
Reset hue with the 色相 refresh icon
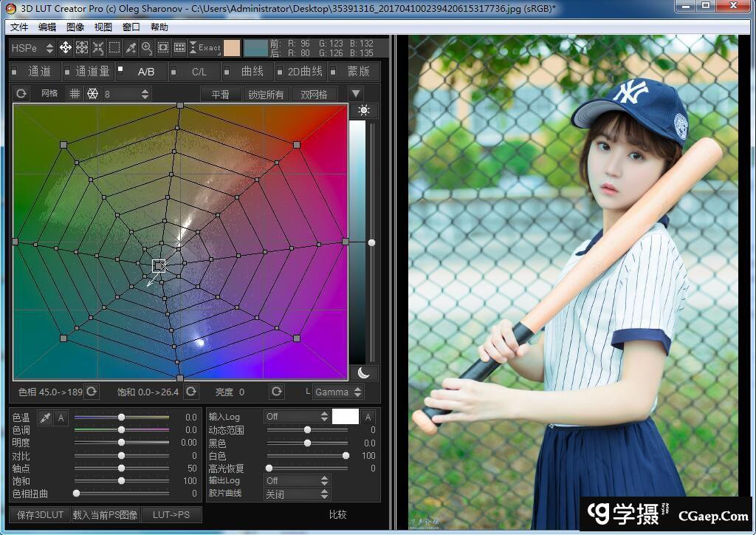coord(92,392)
